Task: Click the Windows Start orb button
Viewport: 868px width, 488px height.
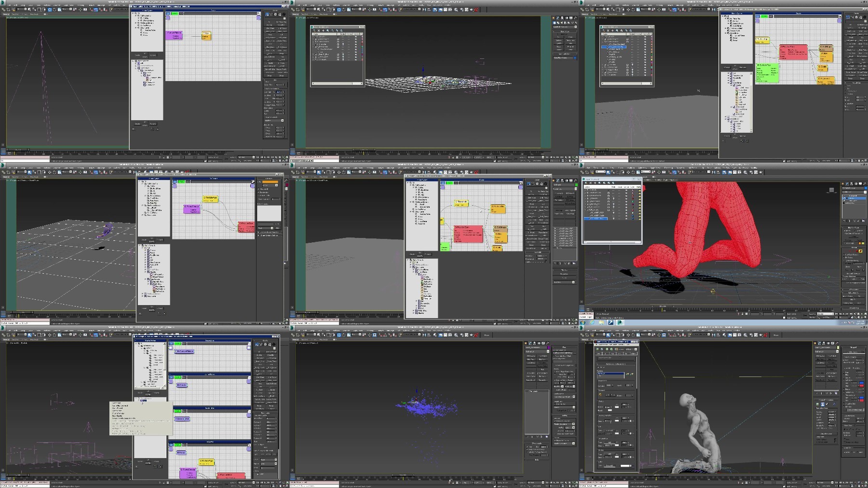Action: coord(583,322)
